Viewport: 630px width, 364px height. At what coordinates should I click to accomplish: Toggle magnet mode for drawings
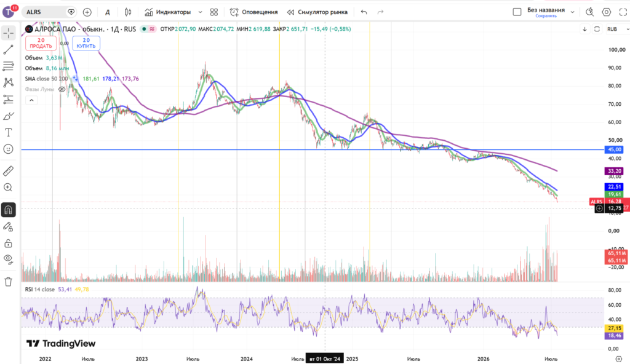(9, 210)
